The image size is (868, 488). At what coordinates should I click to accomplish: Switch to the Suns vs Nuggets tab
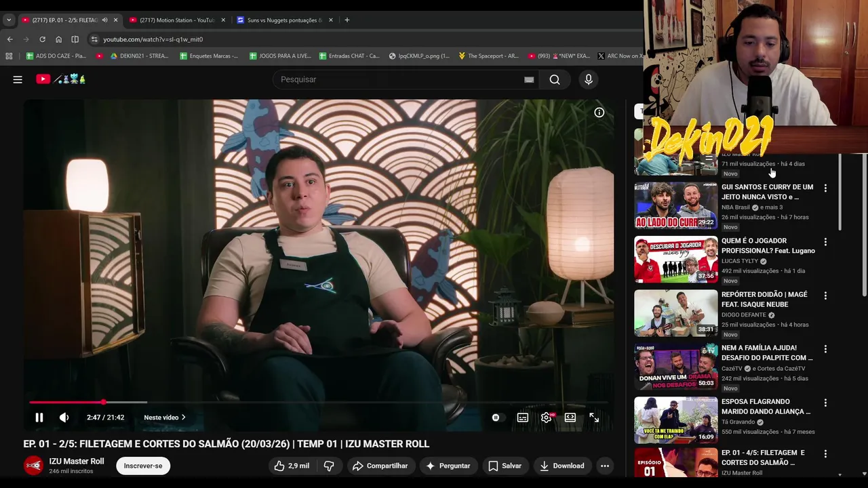[x=285, y=20]
